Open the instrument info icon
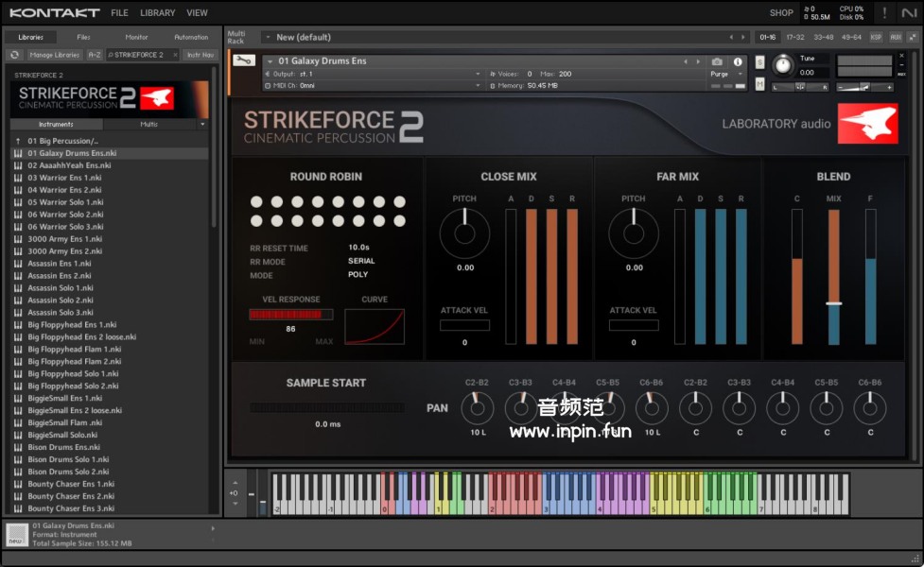The image size is (924, 567). pyautogui.click(x=738, y=61)
